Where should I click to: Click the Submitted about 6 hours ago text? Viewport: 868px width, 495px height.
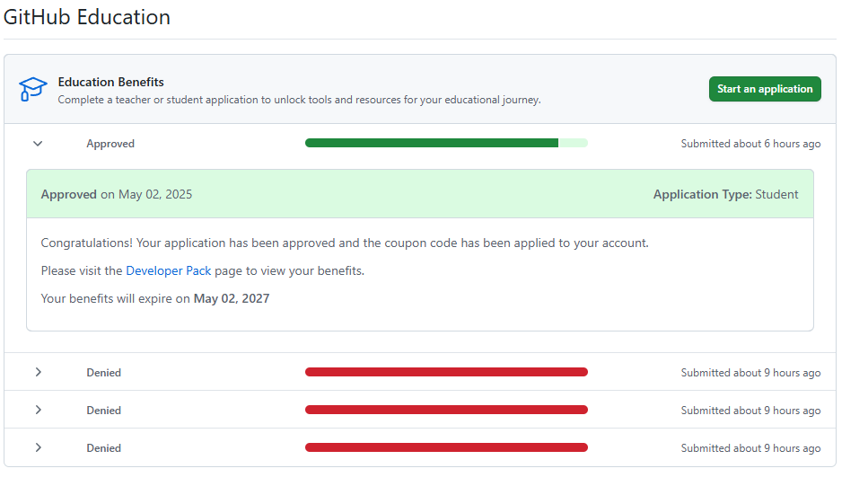(750, 144)
